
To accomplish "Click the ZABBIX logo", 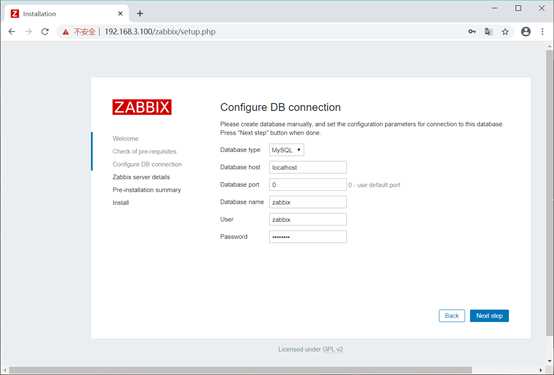I will coord(142,107).
